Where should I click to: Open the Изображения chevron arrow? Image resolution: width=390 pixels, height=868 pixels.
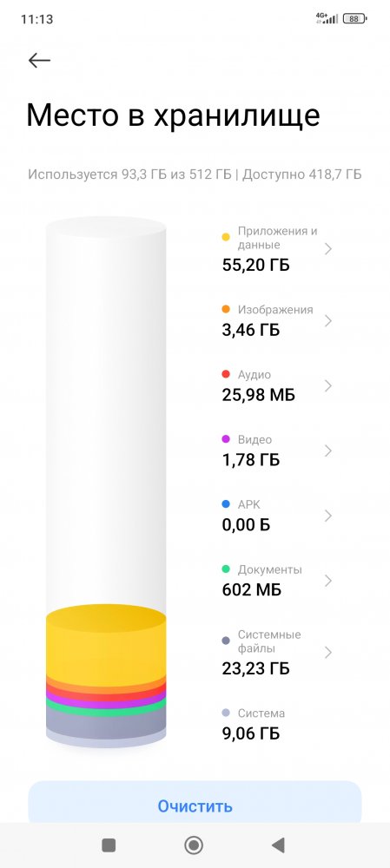[x=328, y=320]
